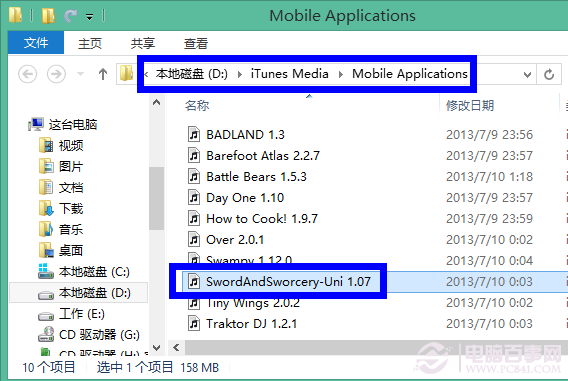Open quick access toolbar customize dropdown
This screenshot has height=381, width=568.
click(89, 17)
